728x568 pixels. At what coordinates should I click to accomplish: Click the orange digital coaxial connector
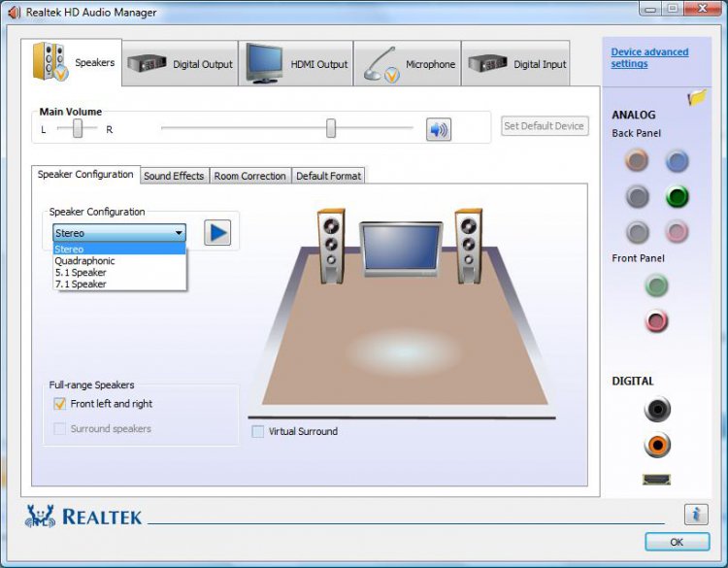[x=657, y=445]
